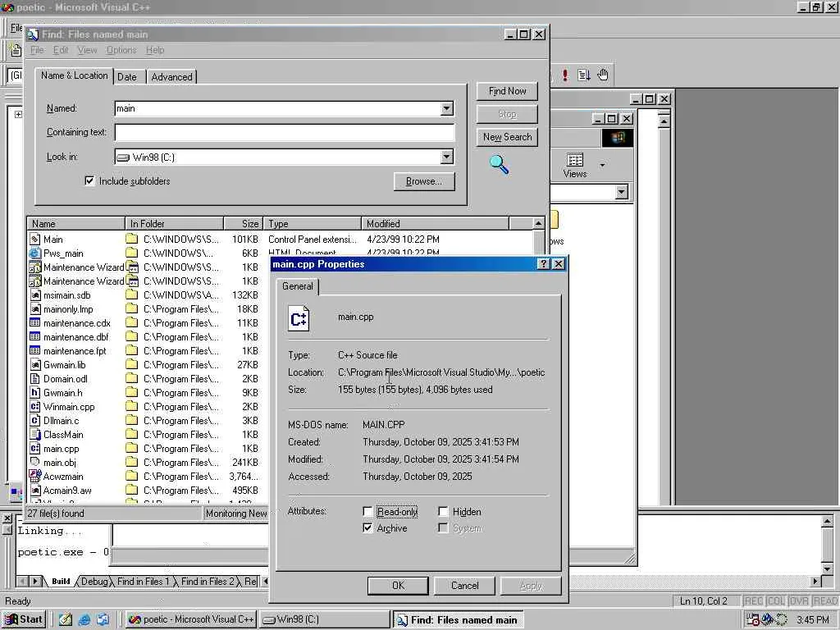Switch to the Date tab

click(127, 77)
